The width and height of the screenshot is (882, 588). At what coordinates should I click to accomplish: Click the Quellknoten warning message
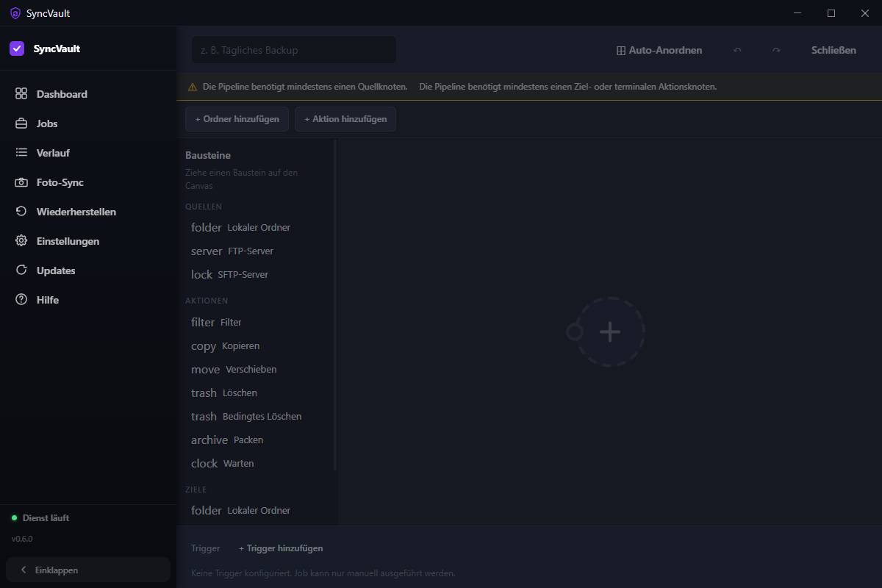coord(305,87)
